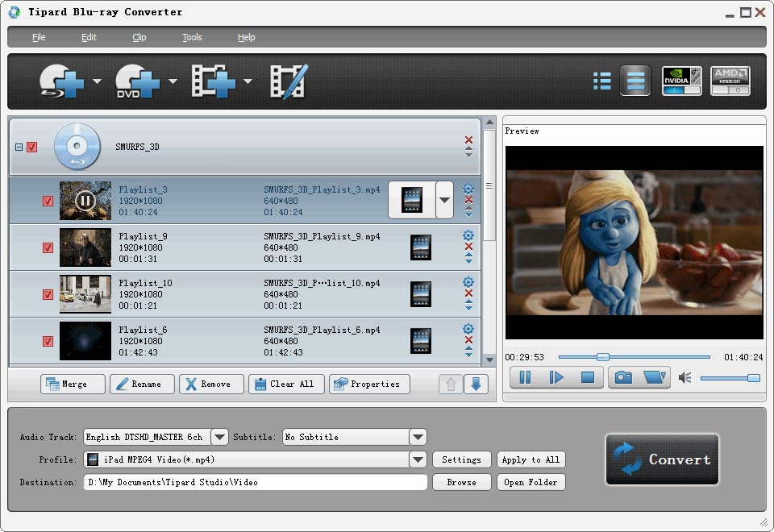Click the Clear All button
This screenshot has width=774, height=532.
(x=286, y=384)
